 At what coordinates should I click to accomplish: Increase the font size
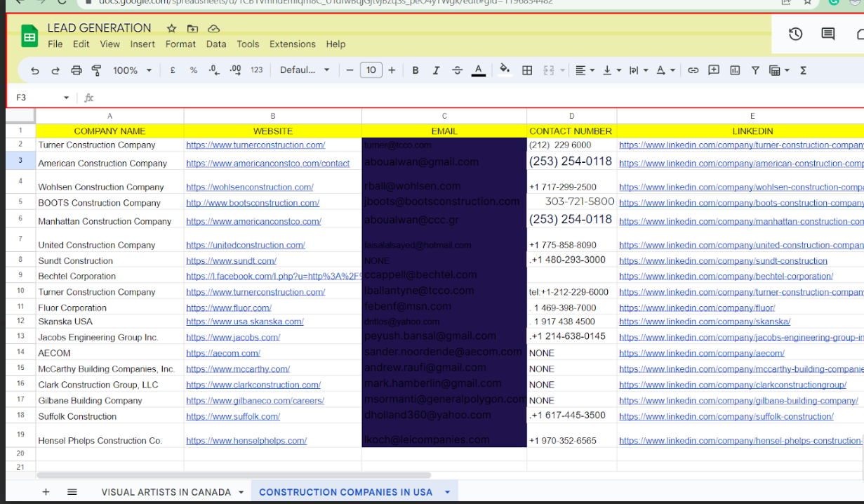[392, 70]
